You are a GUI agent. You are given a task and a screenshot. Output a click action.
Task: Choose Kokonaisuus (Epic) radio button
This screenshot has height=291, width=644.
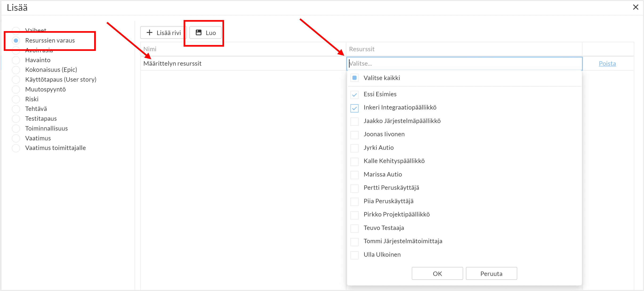pos(16,70)
